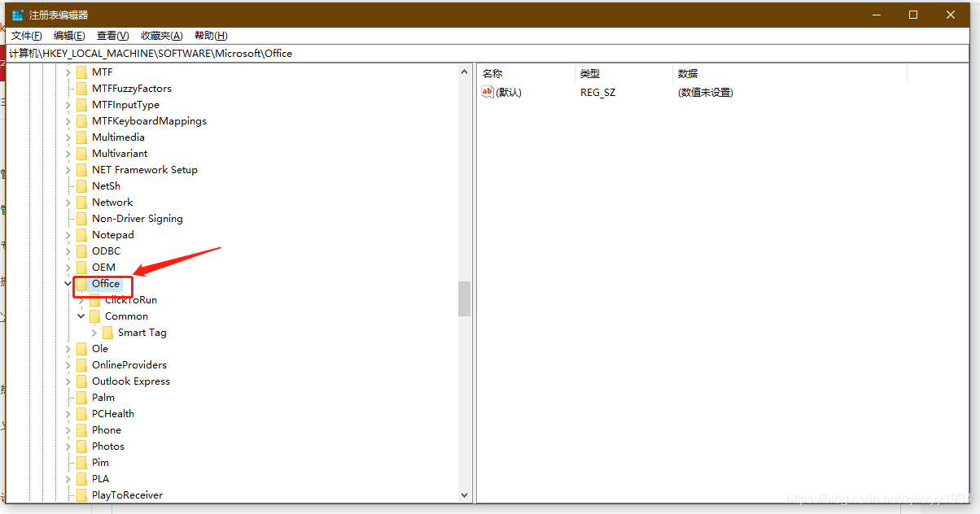Image resolution: width=980 pixels, height=514 pixels.
Task: Open the 查看(V) menu
Action: click(112, 36)
